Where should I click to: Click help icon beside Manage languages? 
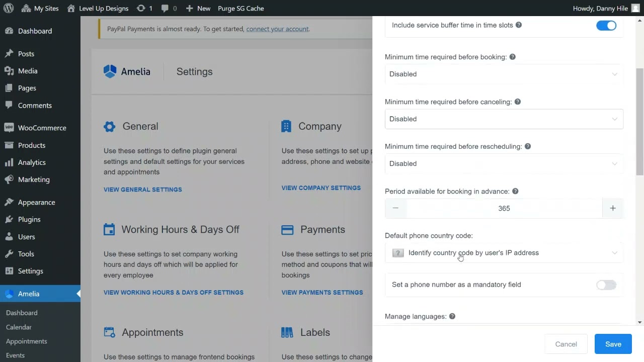point(452,316)
